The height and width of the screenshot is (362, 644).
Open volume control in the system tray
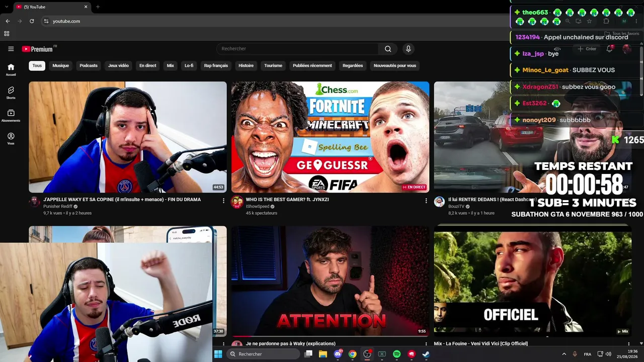(x=608, y=354)
